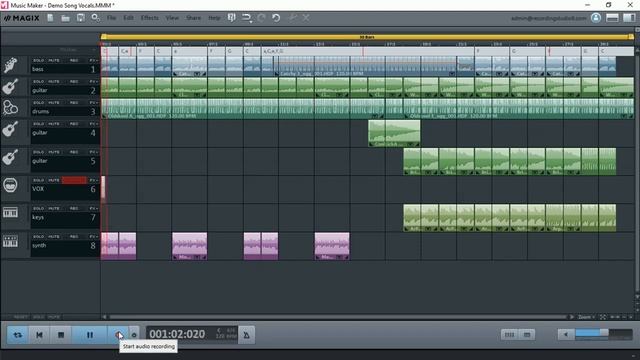This screenshot has height=360, width=640.
Task: Click the tuning fork icon in the toolbar
Action: point(231,18)
